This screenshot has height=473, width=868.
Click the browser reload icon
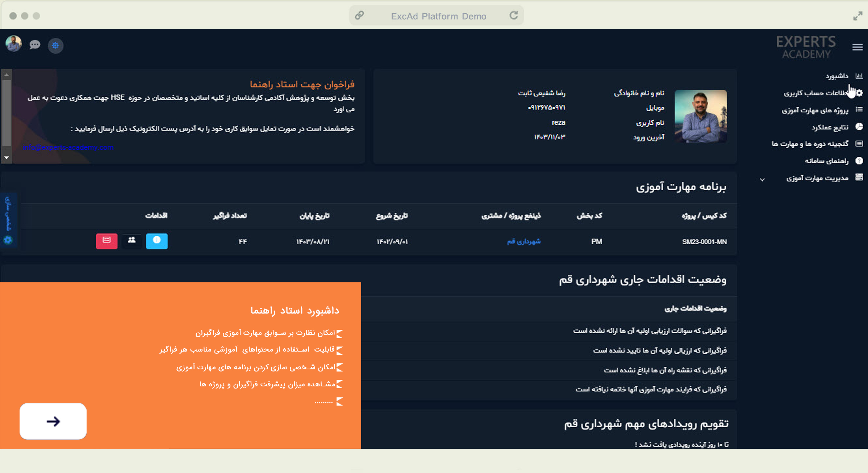click(514, 16)
